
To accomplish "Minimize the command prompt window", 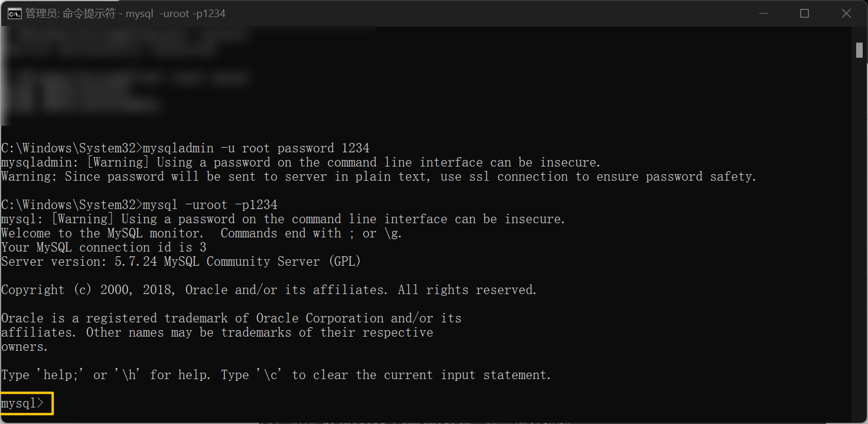I will coord(763,12).
